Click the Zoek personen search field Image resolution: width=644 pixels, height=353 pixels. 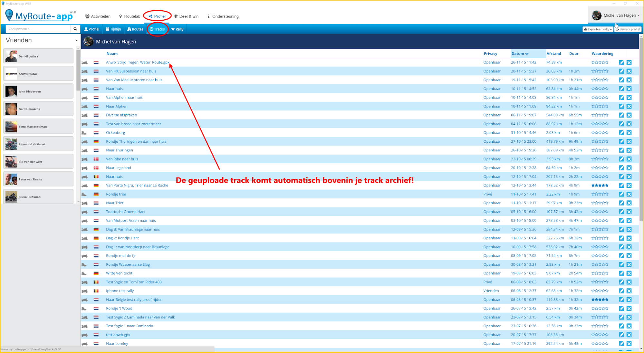pyautogui.click(x=38, y=29)
